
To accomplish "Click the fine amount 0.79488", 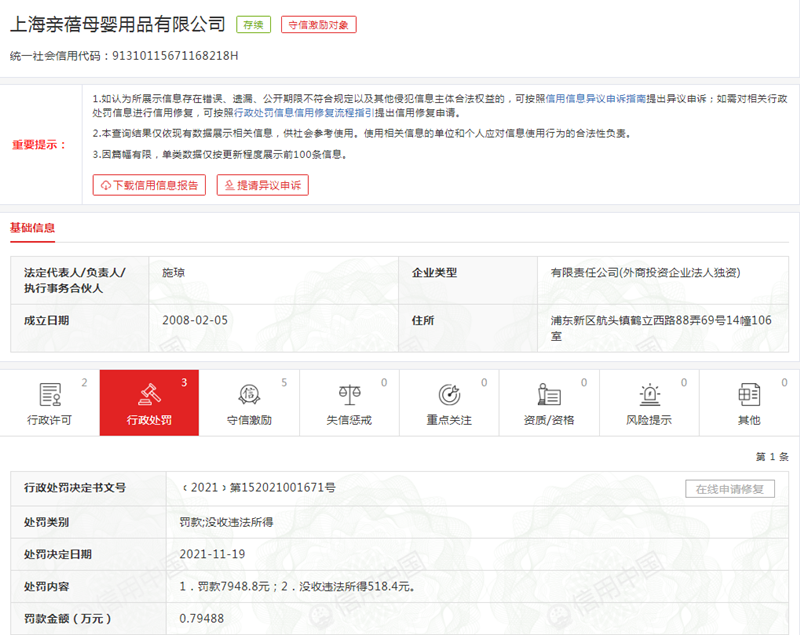I will (x=202, y=619).
